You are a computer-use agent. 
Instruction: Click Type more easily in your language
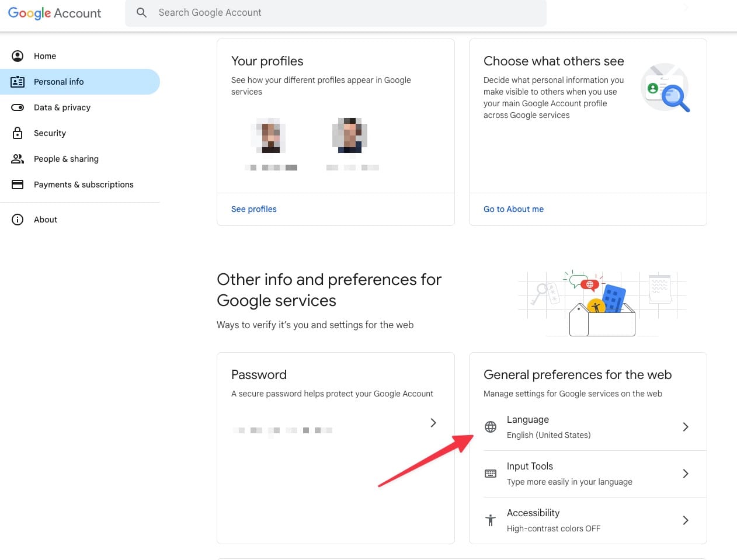569,482
